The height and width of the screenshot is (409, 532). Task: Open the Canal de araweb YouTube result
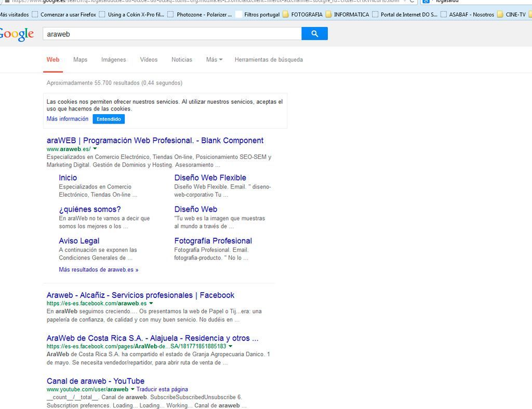click(96, 381)
